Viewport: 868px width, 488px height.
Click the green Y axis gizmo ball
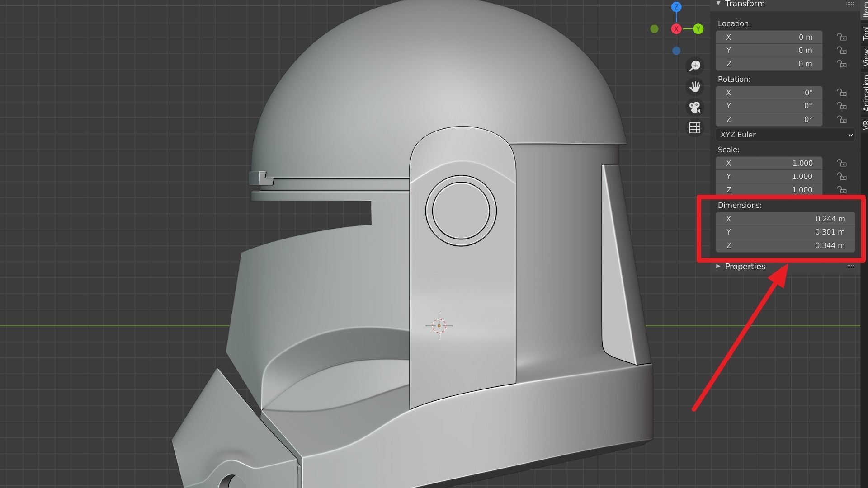(x=698, y=29)
